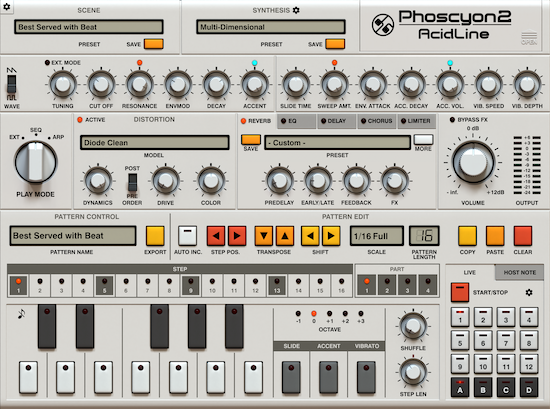The height and width of the screenshot is (409, 550).
Task: Toggle the WAVE shape switch
Action: click(12, 84)
